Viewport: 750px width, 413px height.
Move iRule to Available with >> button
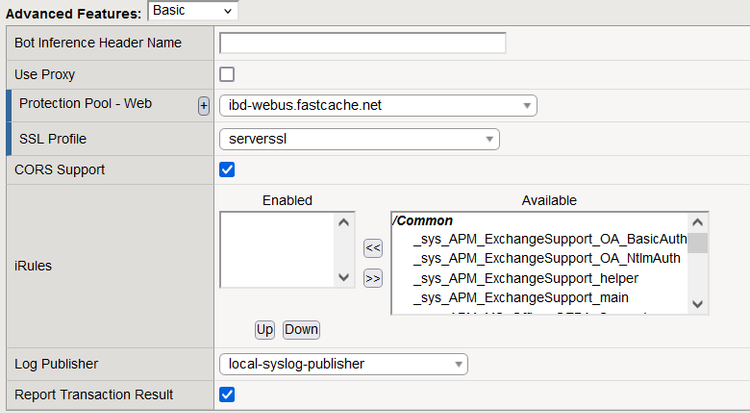point(372,278)
